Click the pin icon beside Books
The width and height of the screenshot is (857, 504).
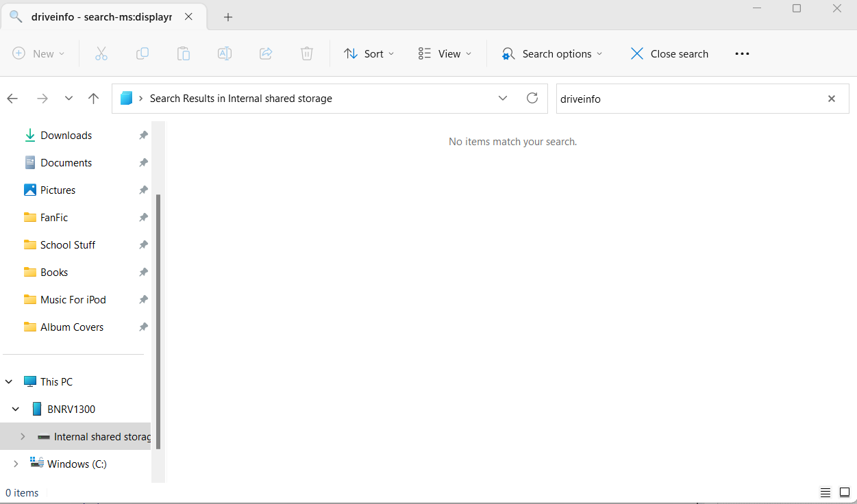(x=143, y=273)
